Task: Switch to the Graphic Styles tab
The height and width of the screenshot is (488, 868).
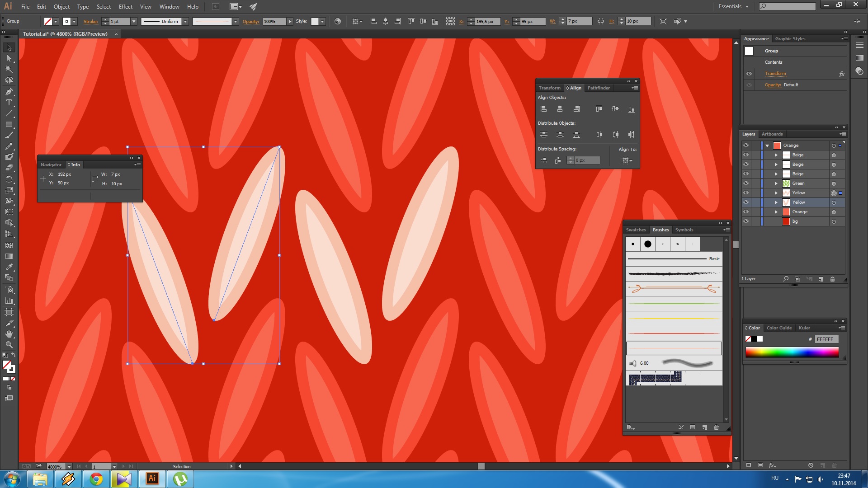Action: [790, 38]
